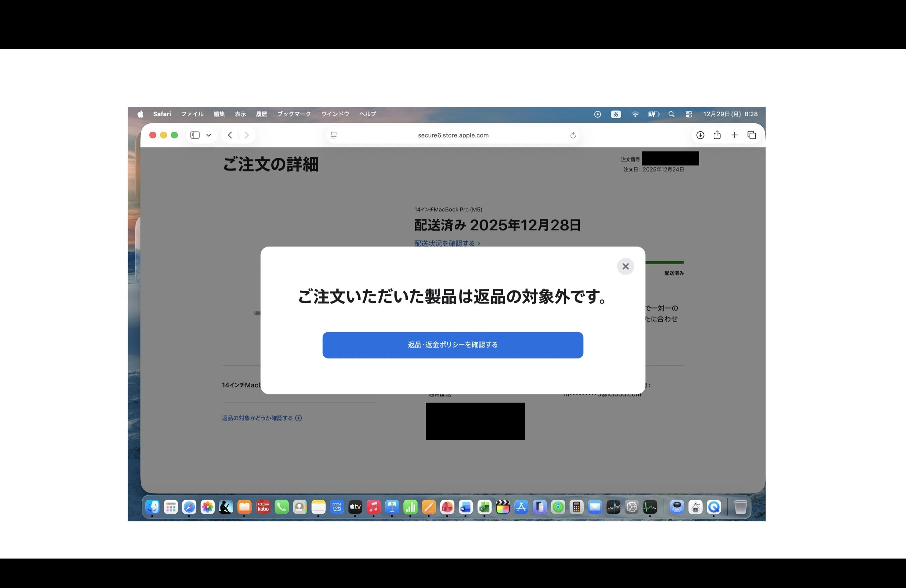Open the 表示 menu

click(x=240, y=114)
